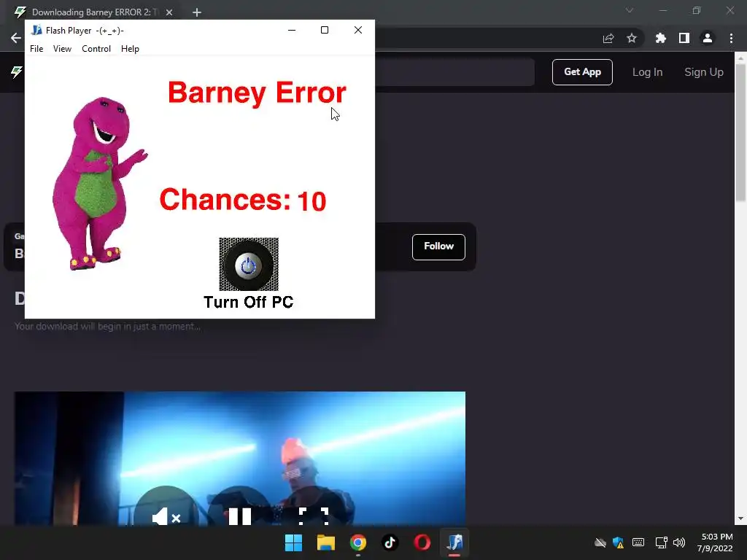Follow the game developer
The height and width of the screenshot is (560, 747).
tap(438, 246)
